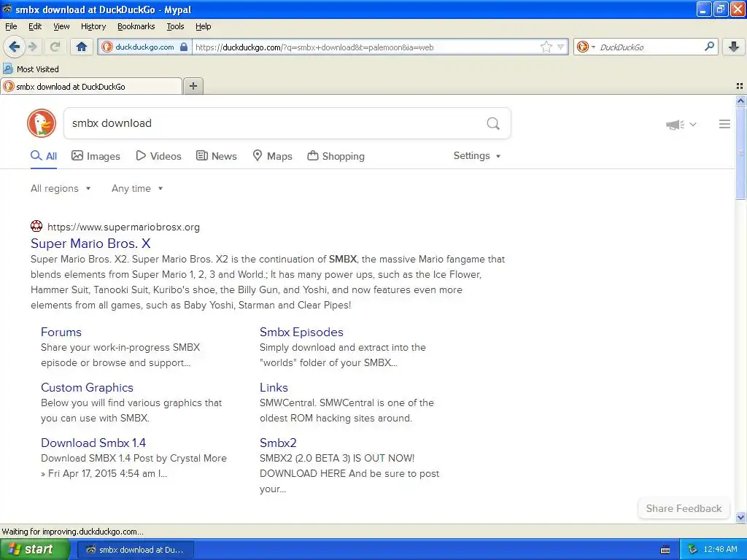Focus the DuckDuckGo toolbar search field
The image size is (747, 560).
pyautogui.click(x=650, y=47)
